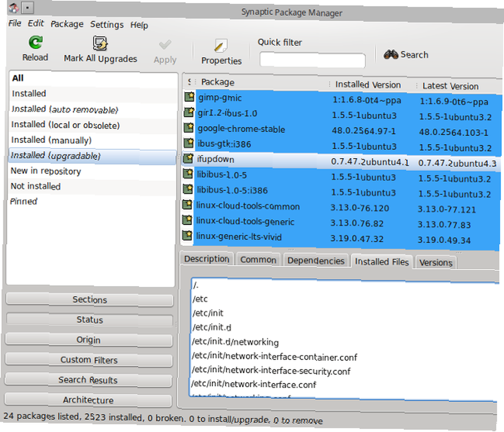Screen dimensions: 504x432
Task: Click status icon of libibus-1.0-5 package
Action: pos(187,173)
